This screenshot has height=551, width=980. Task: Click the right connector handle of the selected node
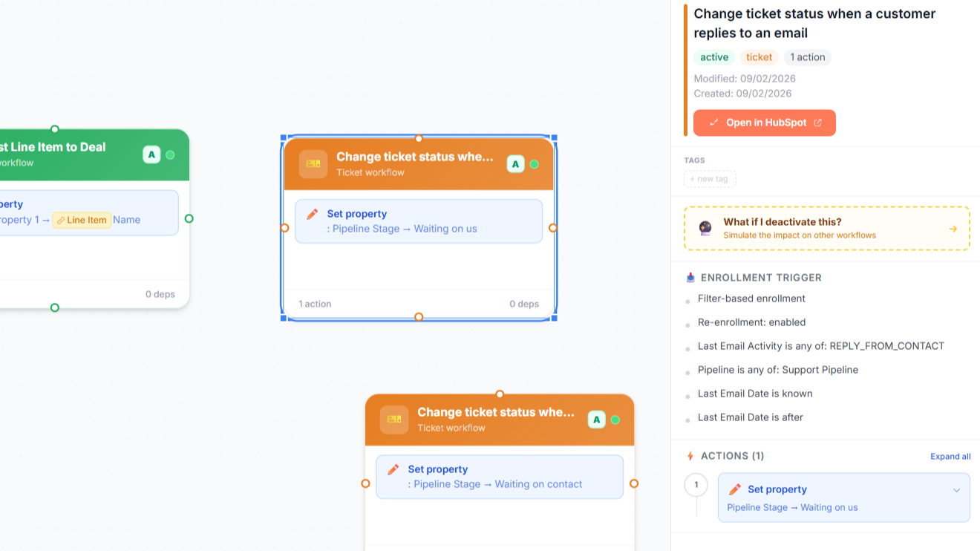(x=553, y=228)
